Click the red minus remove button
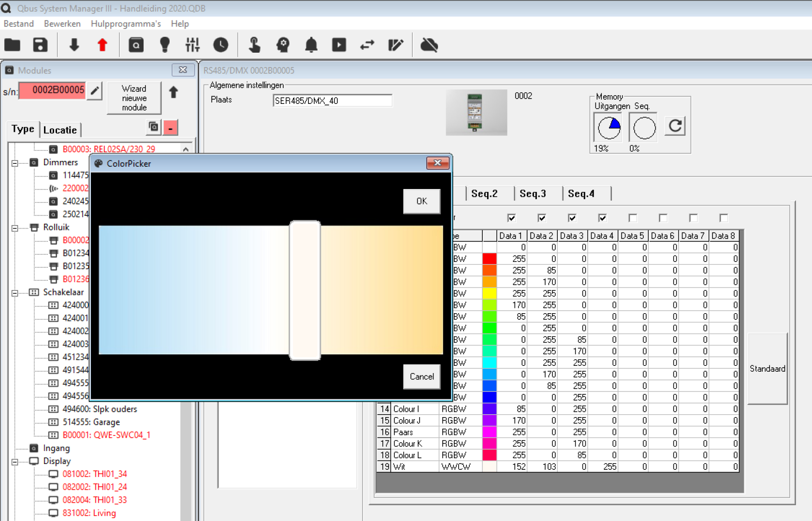This screenshot has height=521, width=812. click(x=170, y=128)
